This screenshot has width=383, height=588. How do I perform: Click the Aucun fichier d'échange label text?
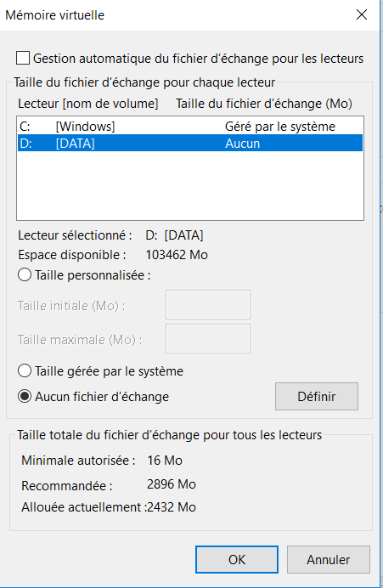(x=102, y=397)
